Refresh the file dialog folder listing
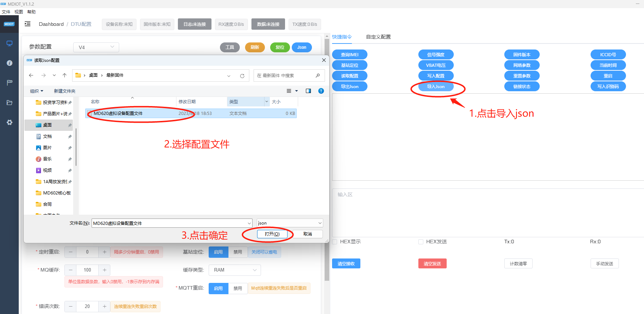Image resolution: width=644 pixels, height=314 pixels. coord(242,76)
